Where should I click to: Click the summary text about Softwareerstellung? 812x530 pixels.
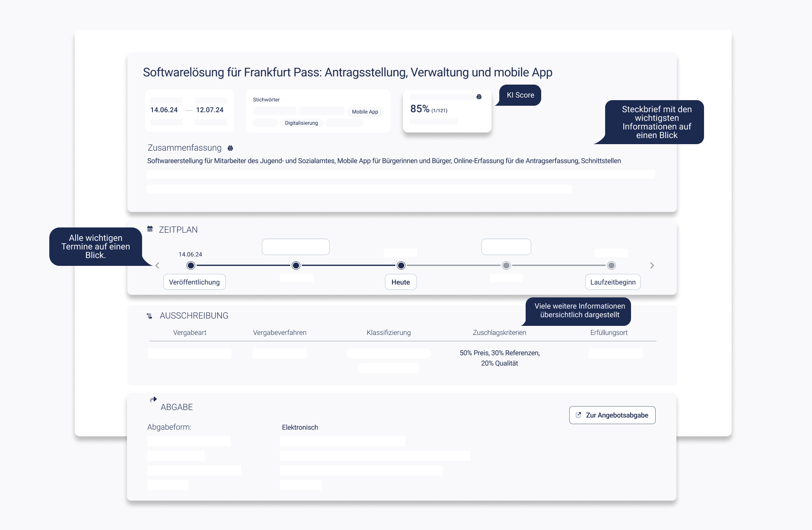point(384,161)
